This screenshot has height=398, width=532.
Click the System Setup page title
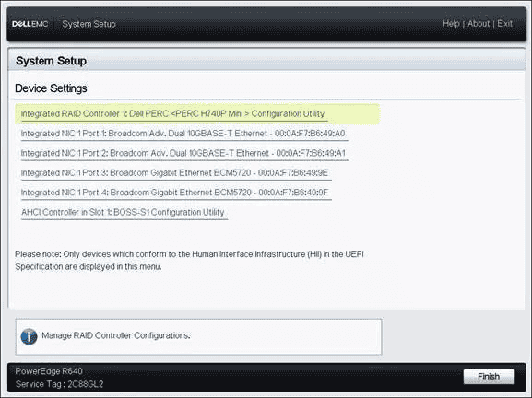(x=51, y=61)
